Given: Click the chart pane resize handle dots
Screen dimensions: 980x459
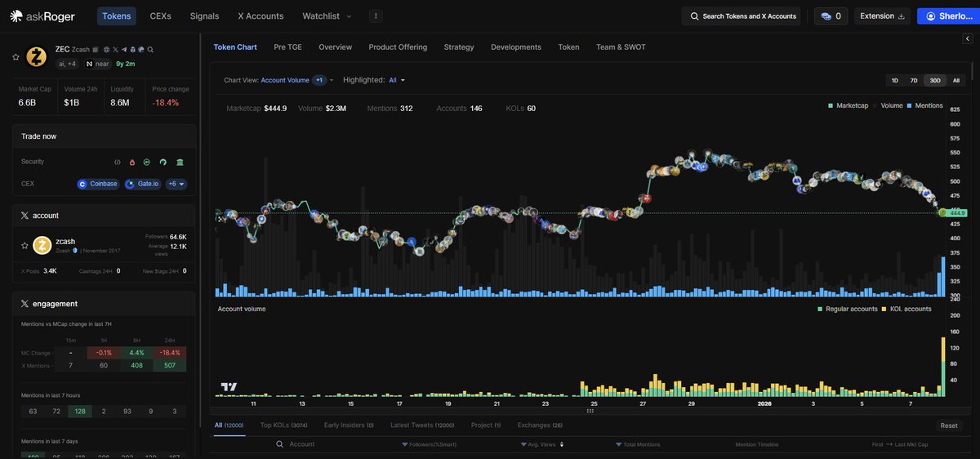Looking at the screenshot, I should pos(590,411).
